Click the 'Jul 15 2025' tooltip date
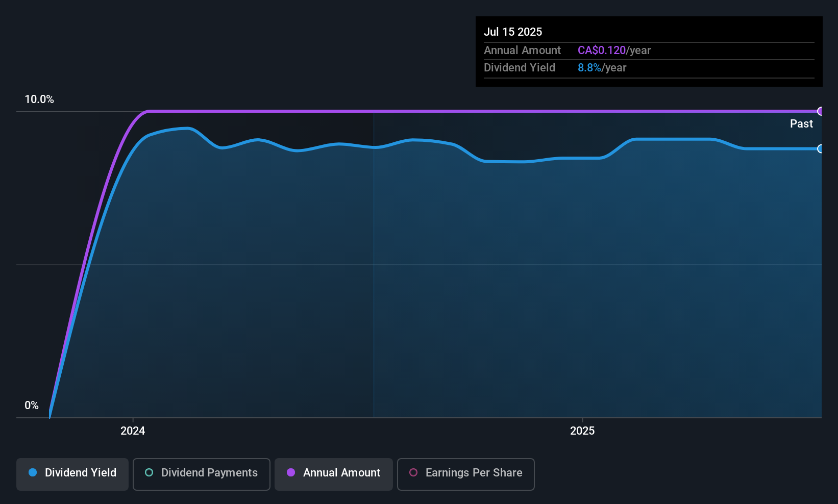The width and height of the screenshot is (838, 504). [x=513, y=32]
